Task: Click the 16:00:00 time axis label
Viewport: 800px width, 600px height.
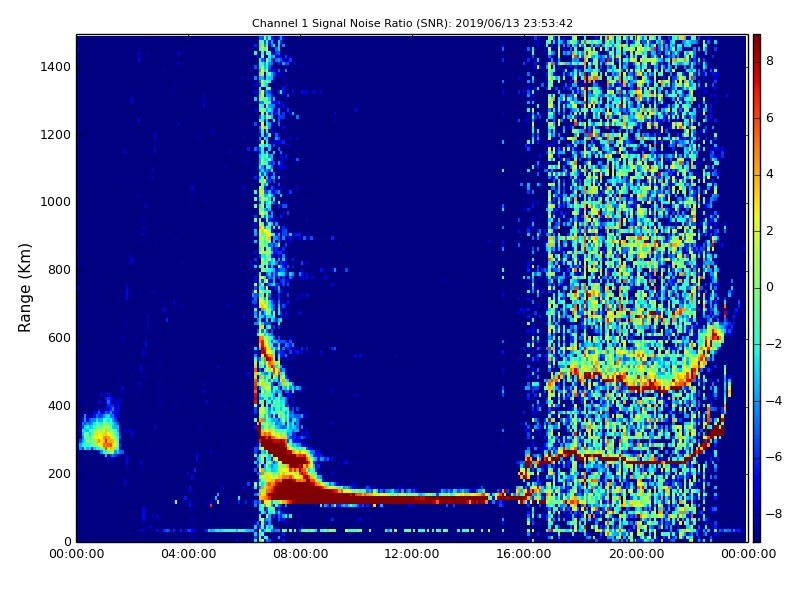Action: (x=524, y=554)
